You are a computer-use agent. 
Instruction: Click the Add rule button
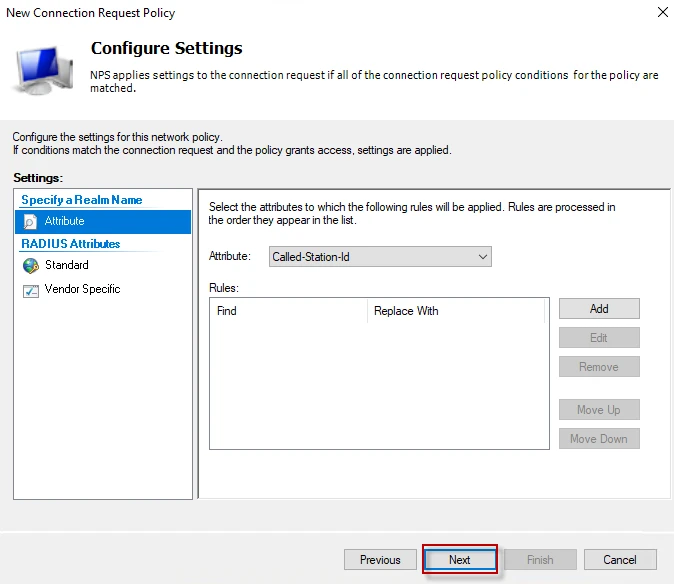coord(599,309)
